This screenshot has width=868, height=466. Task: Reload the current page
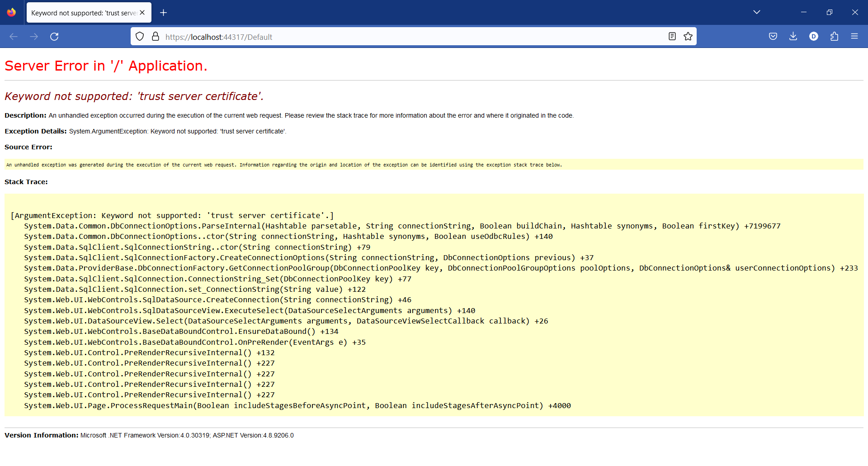[x=54, y=37]
